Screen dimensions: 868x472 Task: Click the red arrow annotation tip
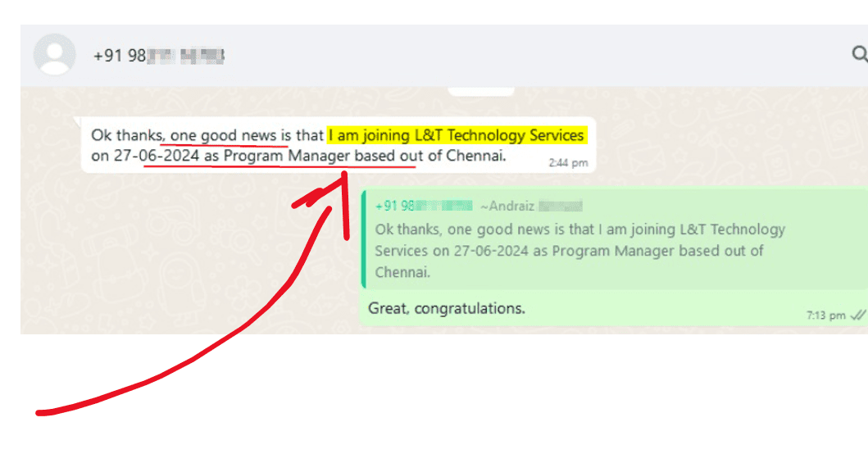pos(344,175)
